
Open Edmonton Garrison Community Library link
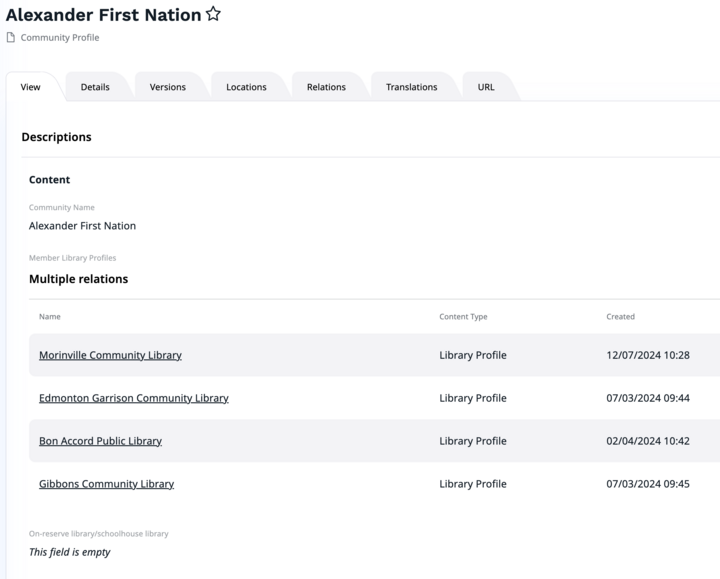click(134, 398)
